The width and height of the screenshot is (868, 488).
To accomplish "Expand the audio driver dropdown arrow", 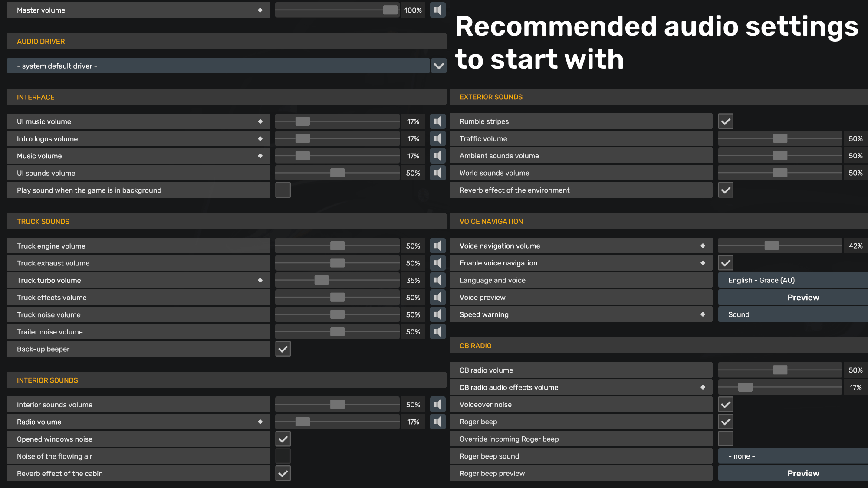I will [x=439, y=66].
